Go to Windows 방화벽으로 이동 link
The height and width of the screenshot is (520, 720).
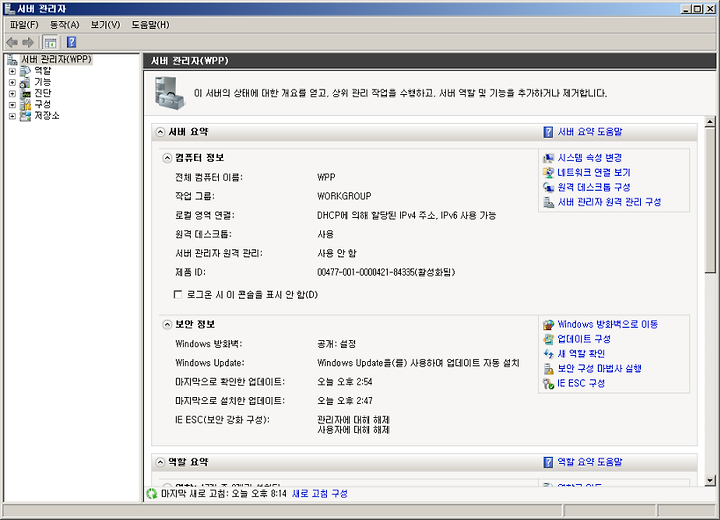pos(608,325)
